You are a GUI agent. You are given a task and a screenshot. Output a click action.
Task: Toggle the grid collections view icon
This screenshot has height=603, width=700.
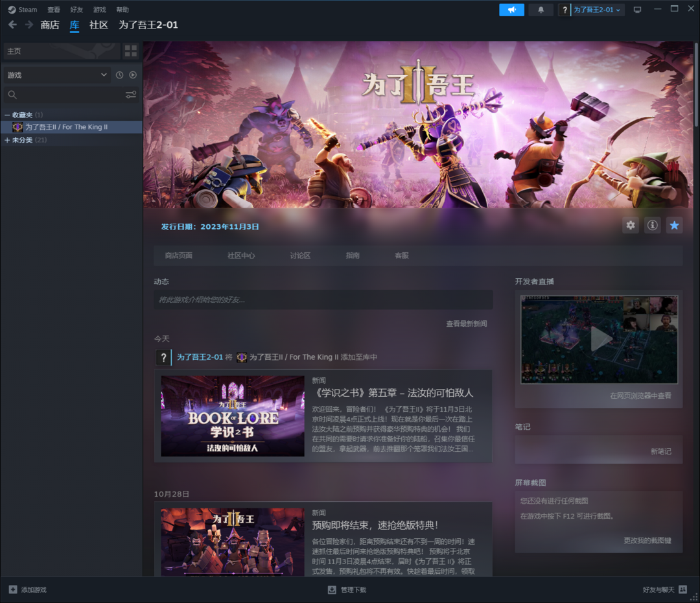click(x=131, y=51)
